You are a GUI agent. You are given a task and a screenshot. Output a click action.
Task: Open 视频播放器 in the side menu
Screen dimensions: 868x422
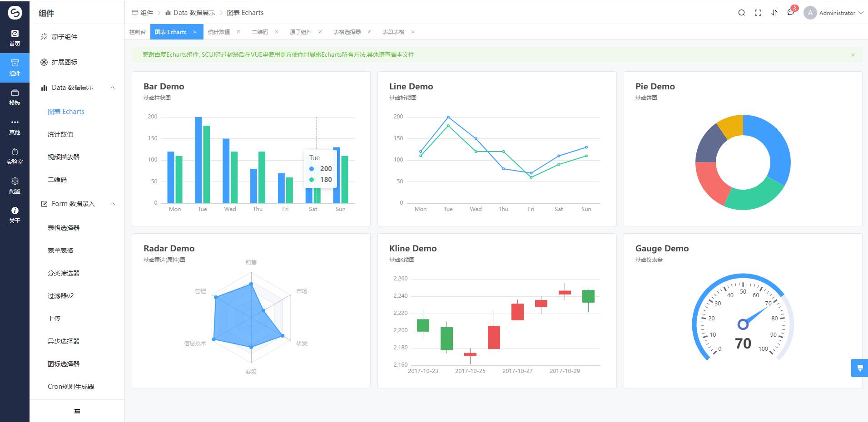[x=64, y=157]
